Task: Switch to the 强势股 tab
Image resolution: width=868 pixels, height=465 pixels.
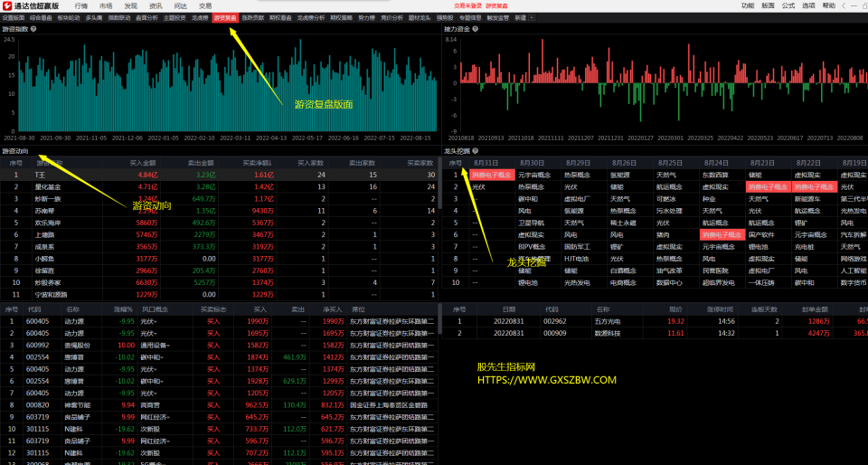Action: tap(445, 18)
